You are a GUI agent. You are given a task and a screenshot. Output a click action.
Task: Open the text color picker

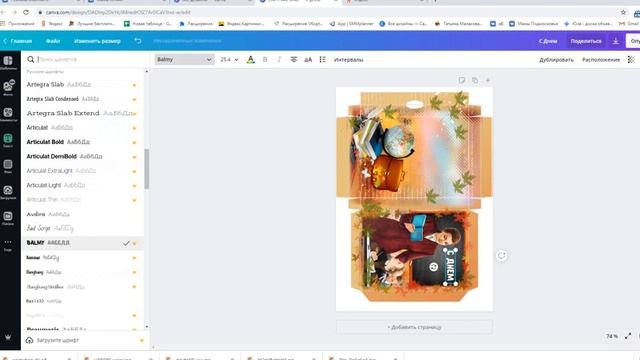[251, 60]
